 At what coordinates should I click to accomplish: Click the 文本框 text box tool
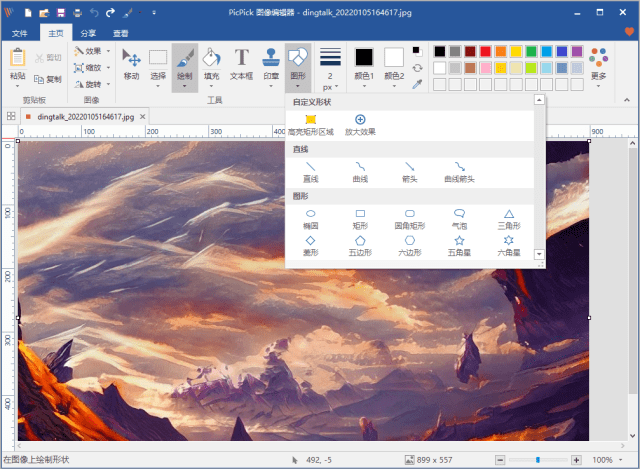click(x=241, y=63)
